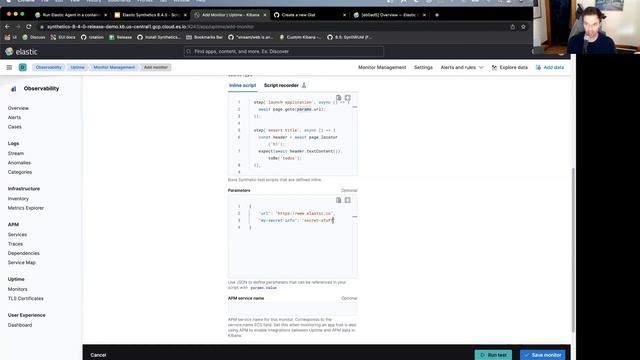
Task: Click the Find apps search field
Action: [x=284, y=52]
